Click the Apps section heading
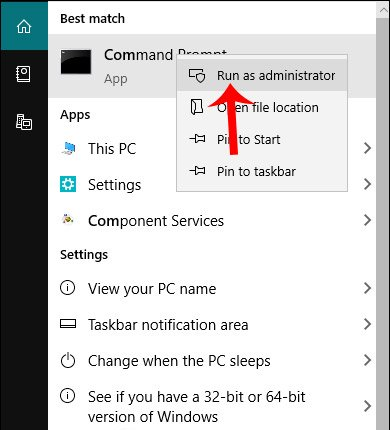This screenshot has height=430, width=390. tap(75, 115)
